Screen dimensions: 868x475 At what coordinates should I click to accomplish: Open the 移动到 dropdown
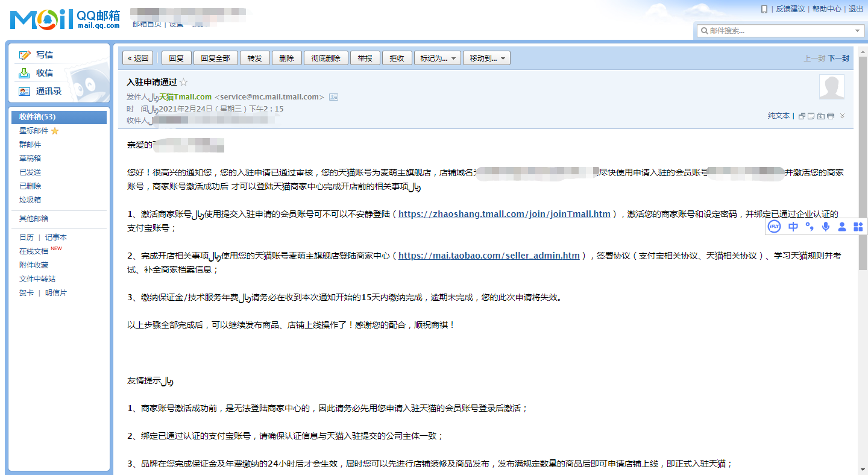pyautogui.click(x=488, y=58)
